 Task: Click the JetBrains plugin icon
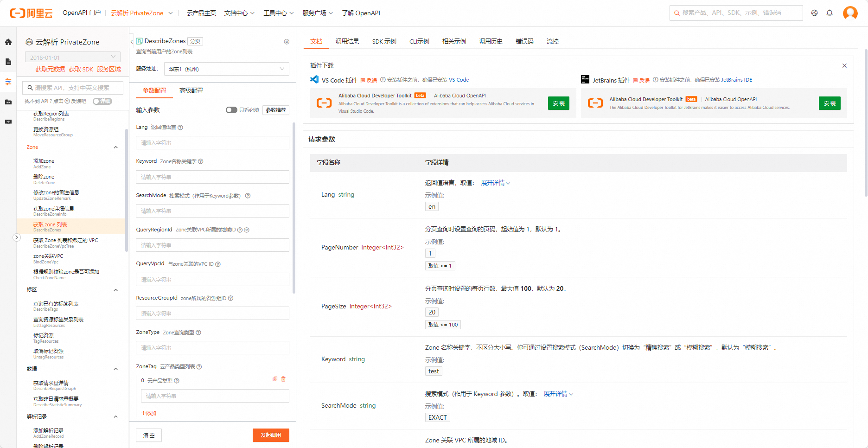[x=585, y=79]
